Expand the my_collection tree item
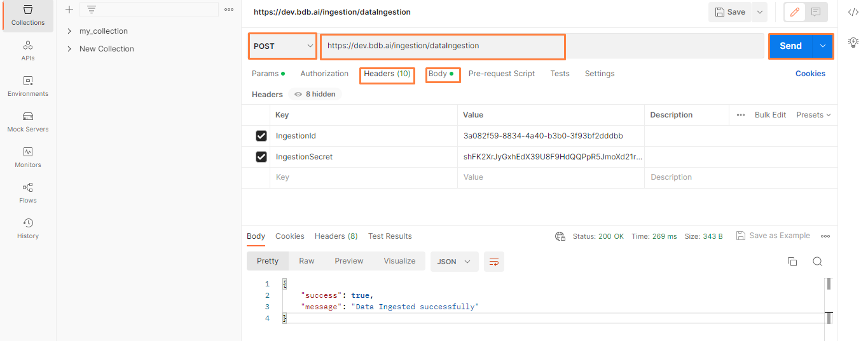The height and width of the screenshot is (341, 868). coord(69,31)
